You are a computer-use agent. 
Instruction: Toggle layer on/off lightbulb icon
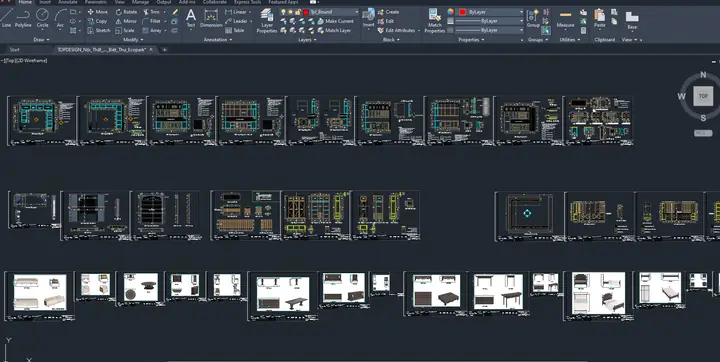point(283,12)
